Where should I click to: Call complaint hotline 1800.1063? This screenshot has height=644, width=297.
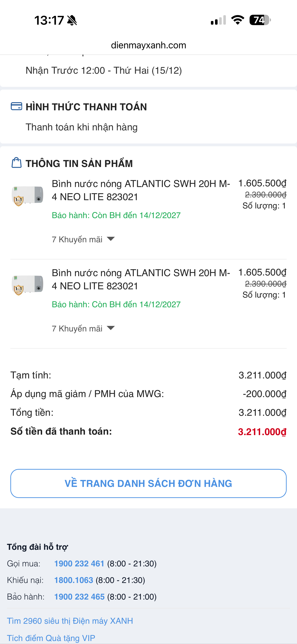(74, 580)
